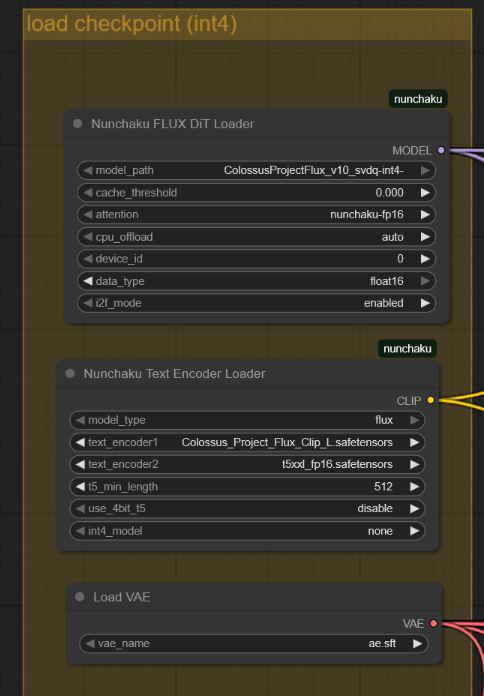Select the Load VAE node title bar
Screen dimensions: 484x696
(255, 597)
